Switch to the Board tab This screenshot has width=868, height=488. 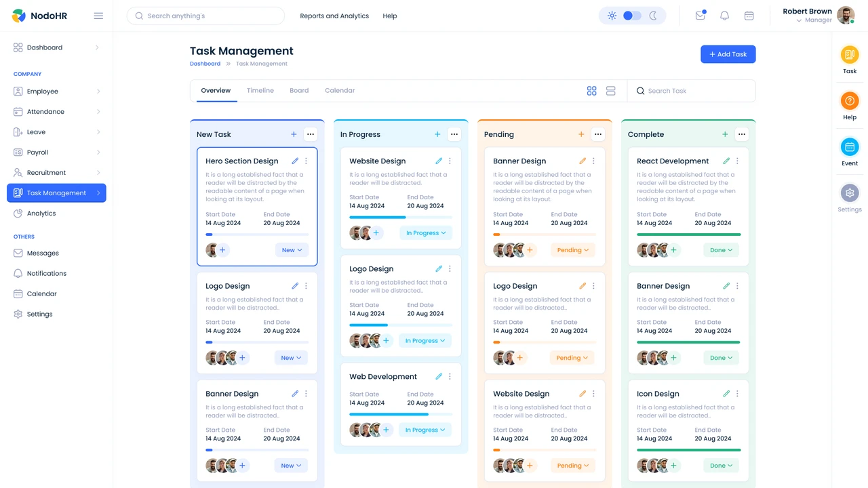click(x=299, y=91)
